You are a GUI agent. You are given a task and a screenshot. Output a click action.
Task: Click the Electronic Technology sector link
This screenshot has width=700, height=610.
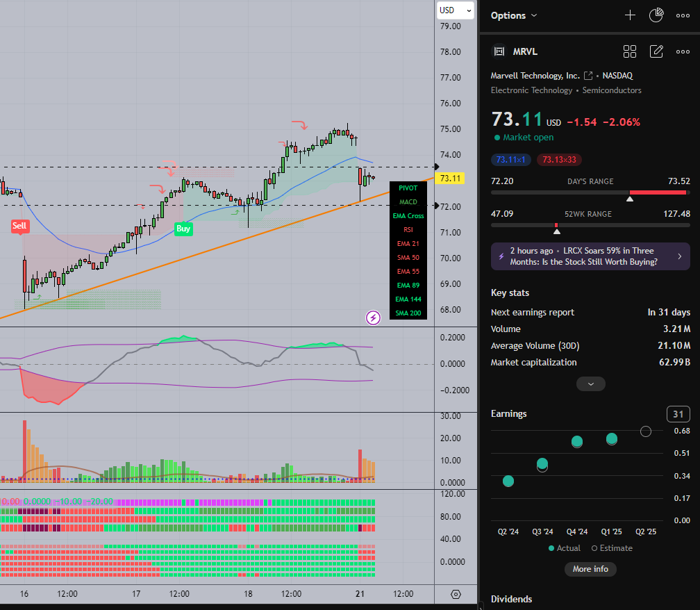(x=531, y=90)
